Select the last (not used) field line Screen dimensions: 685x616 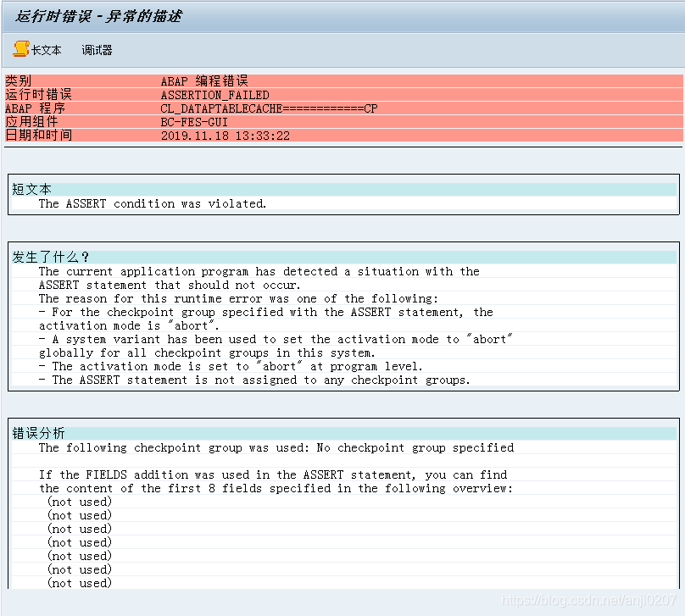click(x=79, y=582)
